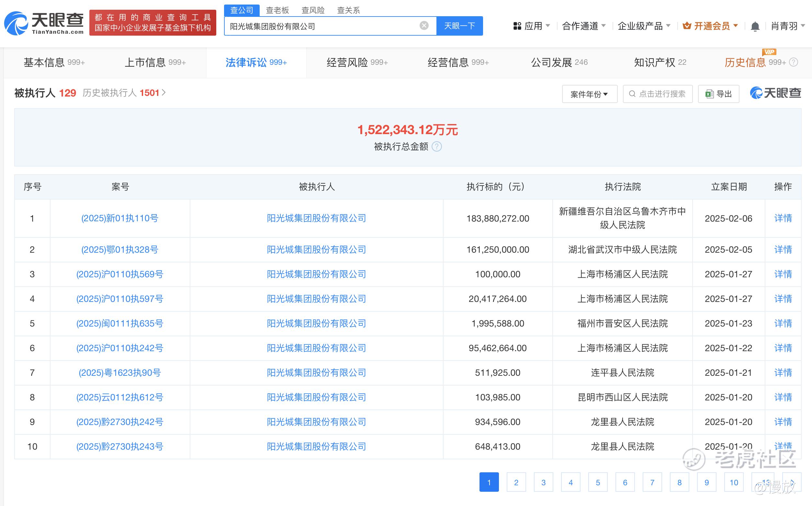Open the 知识产权 tab

coord(660,62)
